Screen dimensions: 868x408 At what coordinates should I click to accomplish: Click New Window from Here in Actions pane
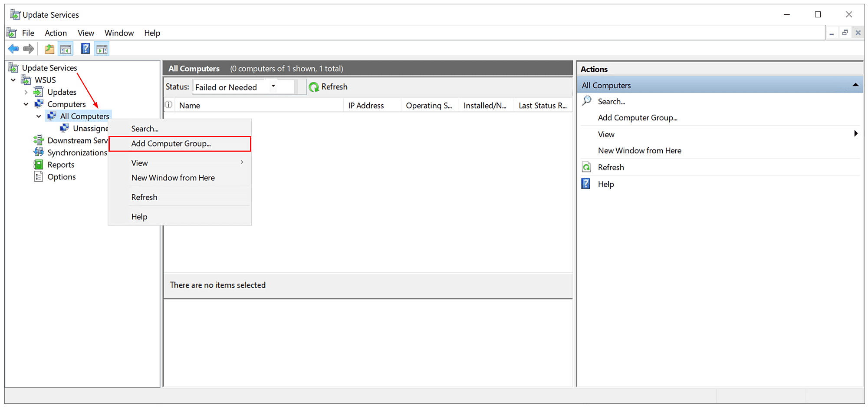(640, 151)
